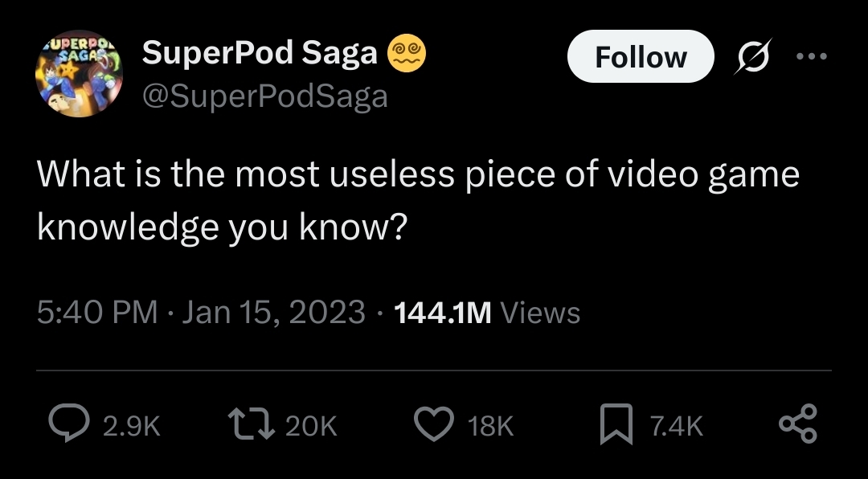This screenshot has width=868, height=479.
Task: View the 144.1M Views analytics
Action: coord(487,312)
